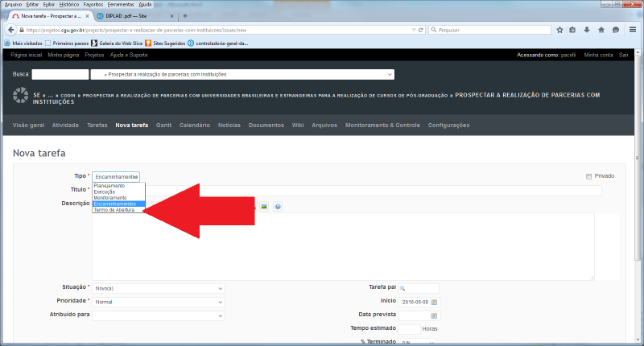
Task: Open the Prioridade dropdown
Action: pyautogui.click(x=158, y=302)
